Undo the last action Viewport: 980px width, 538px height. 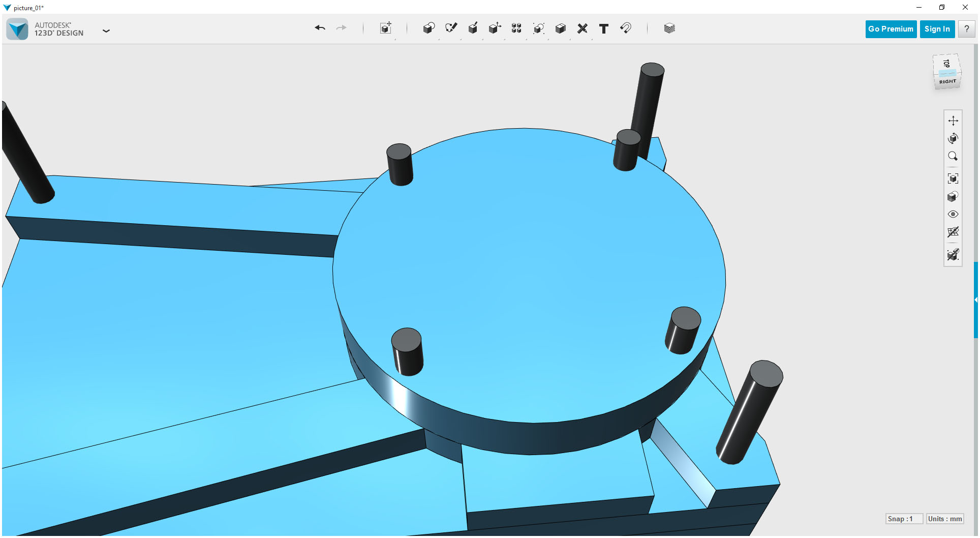pos(320,28)
